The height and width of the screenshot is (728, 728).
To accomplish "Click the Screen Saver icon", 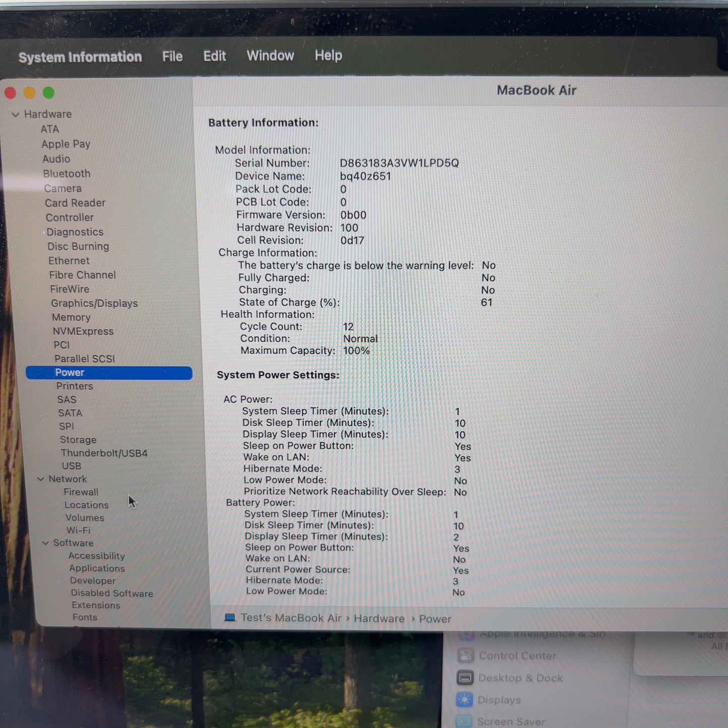I will tap(464, 721).
